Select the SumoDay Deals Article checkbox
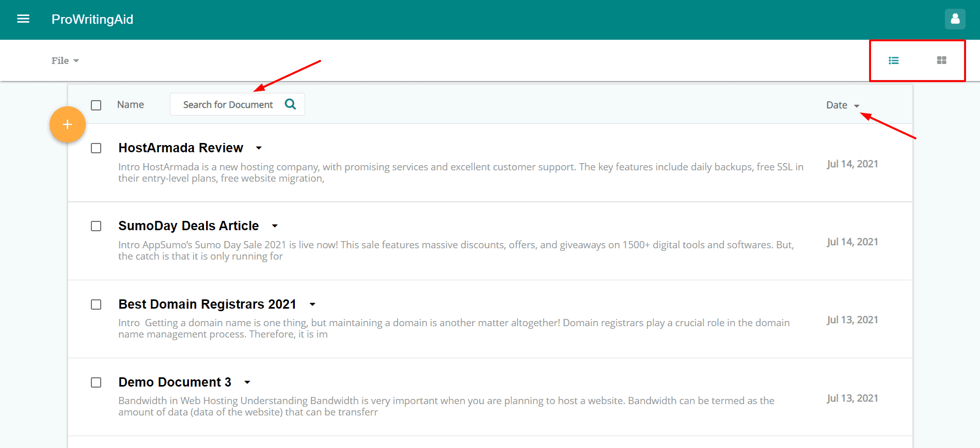 click(x=96, y=226)
